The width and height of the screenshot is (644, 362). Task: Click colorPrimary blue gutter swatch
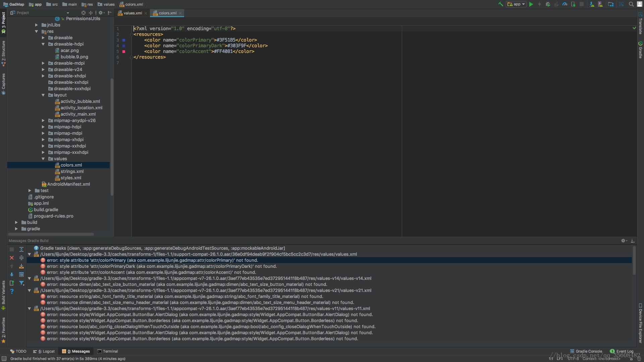[x=124, y=40]
